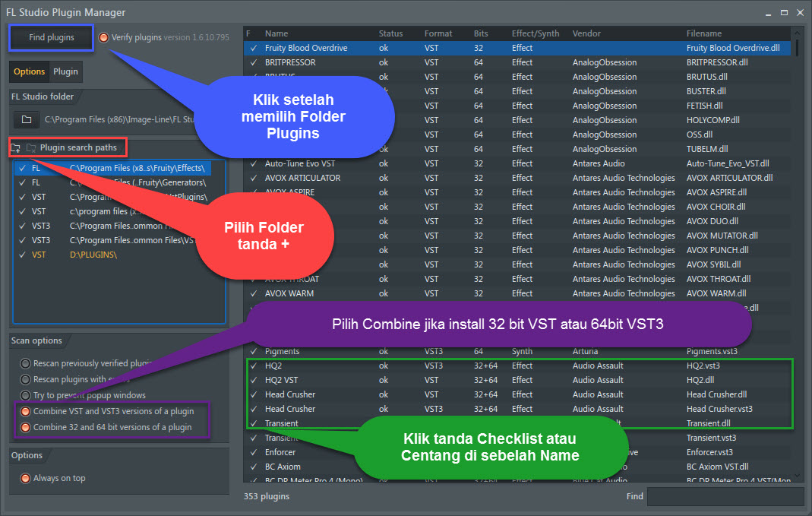Select the BRITPRESSOR plugin name
Image resolution: width=812 pixels, height=516 pixels.
[x=290, y=62]
